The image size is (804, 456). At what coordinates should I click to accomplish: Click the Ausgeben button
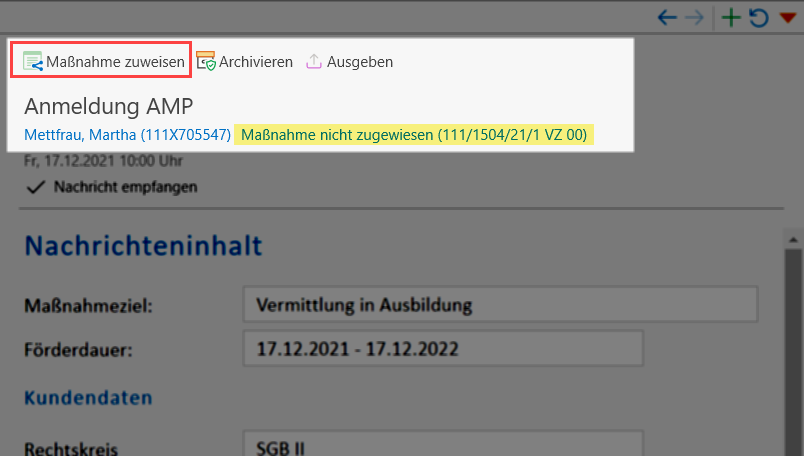point(350,62)
